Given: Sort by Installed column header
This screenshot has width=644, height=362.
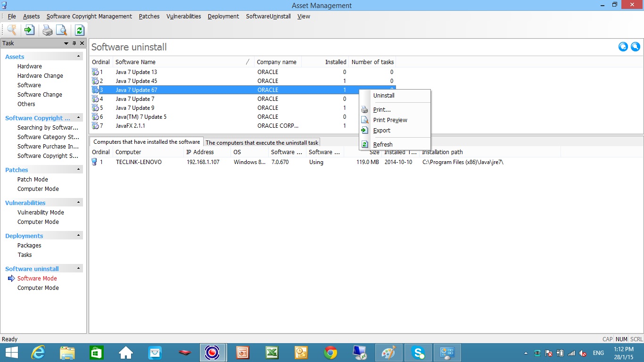Looking at the screenshot, I should [325, 62].
